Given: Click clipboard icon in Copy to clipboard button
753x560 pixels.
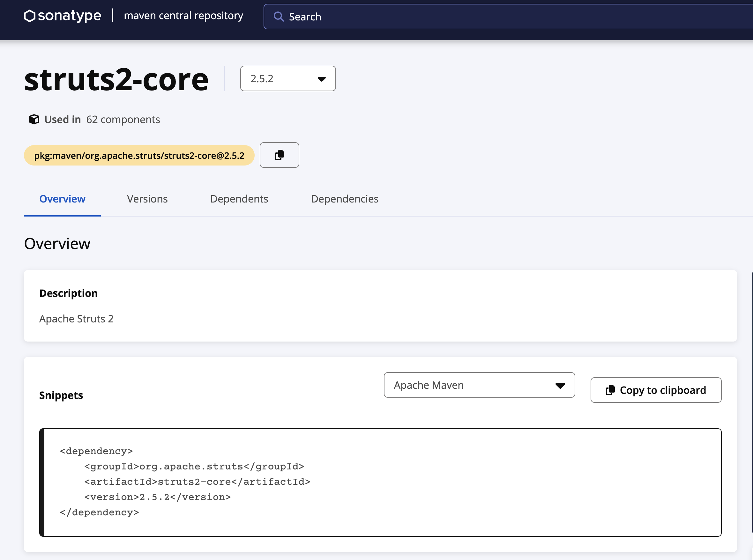Looking at the screenshot, I should click(x=610, y=390).
